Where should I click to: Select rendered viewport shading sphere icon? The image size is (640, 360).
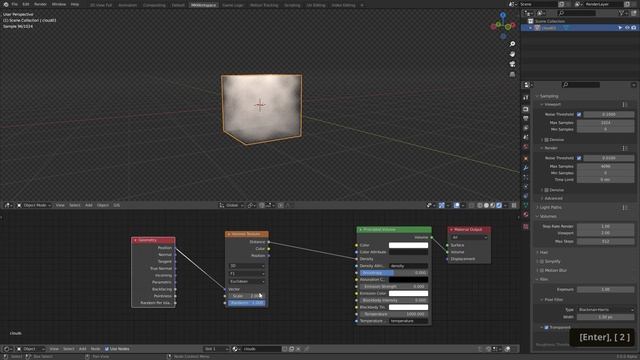click(499, 205)
